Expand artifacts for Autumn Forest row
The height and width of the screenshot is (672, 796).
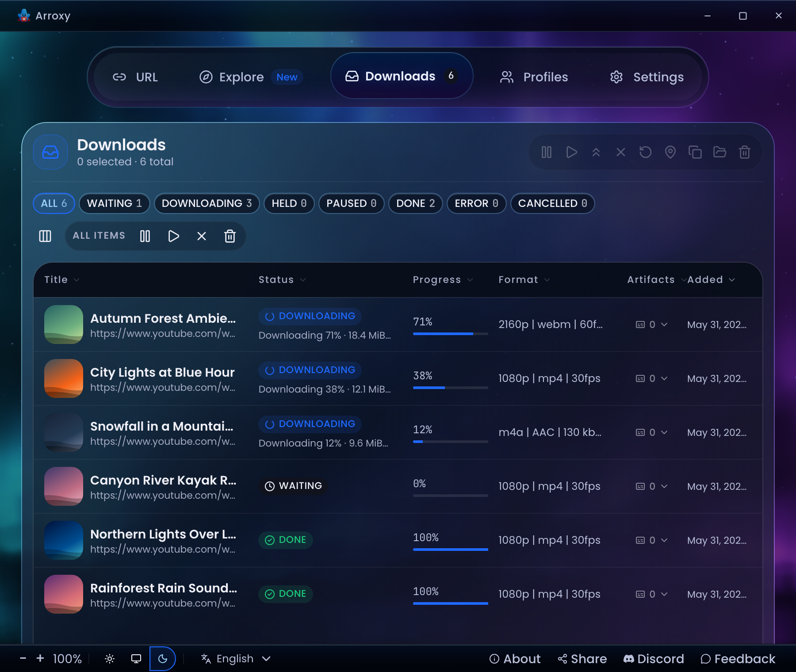pos(652,325)
